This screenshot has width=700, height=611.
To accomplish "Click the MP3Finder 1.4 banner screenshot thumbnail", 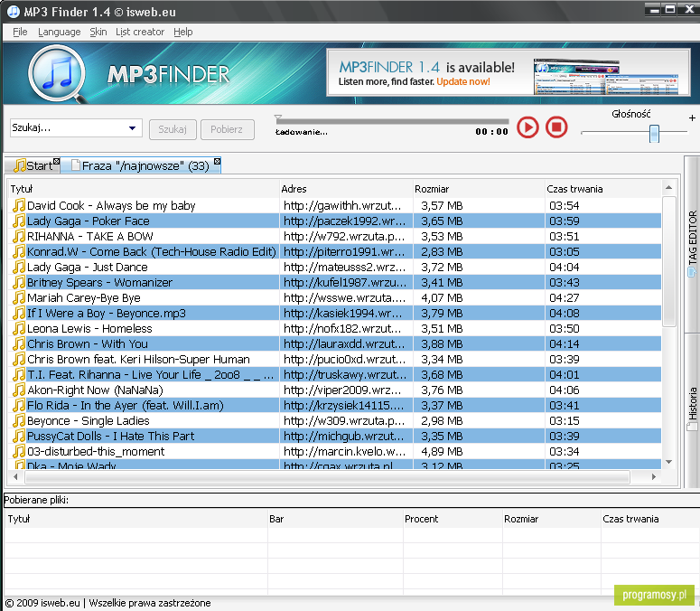I will [606, 76].
